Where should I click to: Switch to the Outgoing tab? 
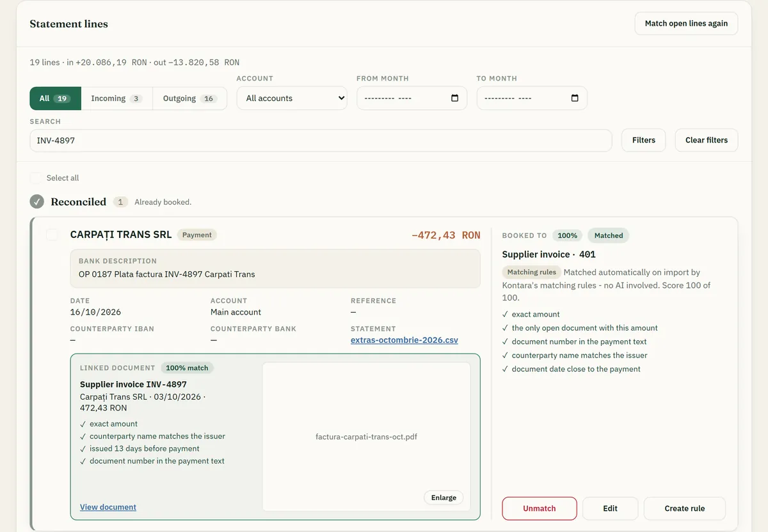(x=190, y=98)
